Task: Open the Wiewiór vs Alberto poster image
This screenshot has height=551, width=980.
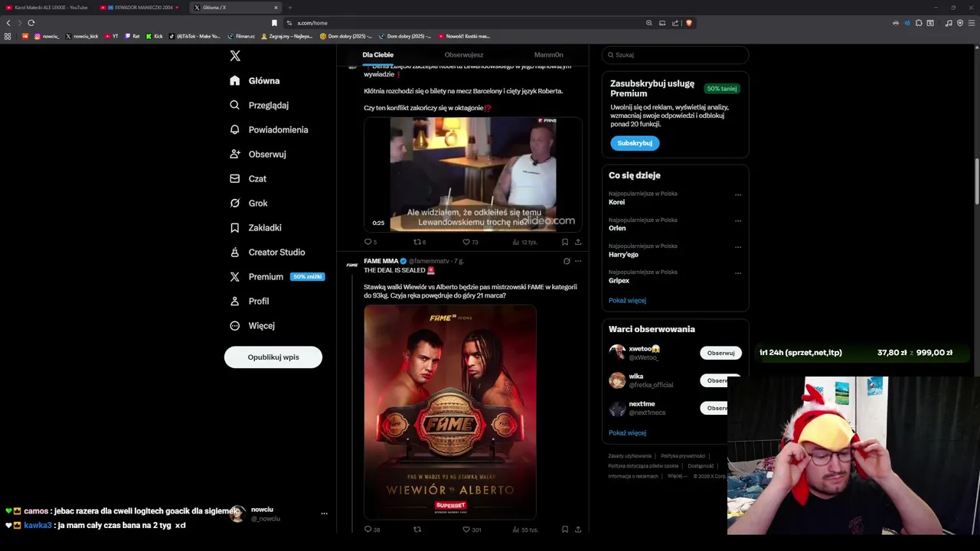Action: [x=450, y=412]
